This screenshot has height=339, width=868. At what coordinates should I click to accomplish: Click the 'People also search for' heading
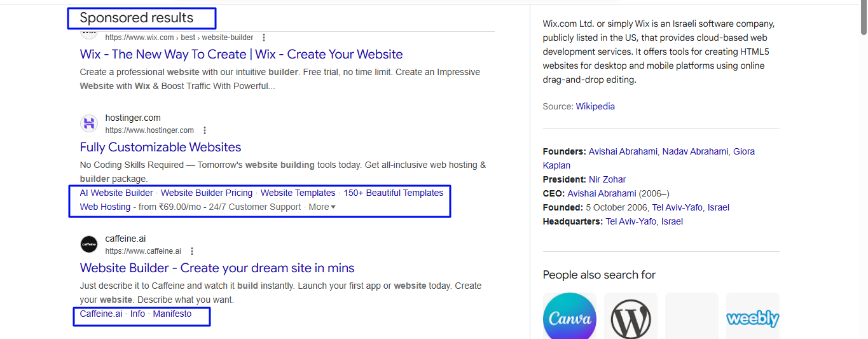click(599, 275)
